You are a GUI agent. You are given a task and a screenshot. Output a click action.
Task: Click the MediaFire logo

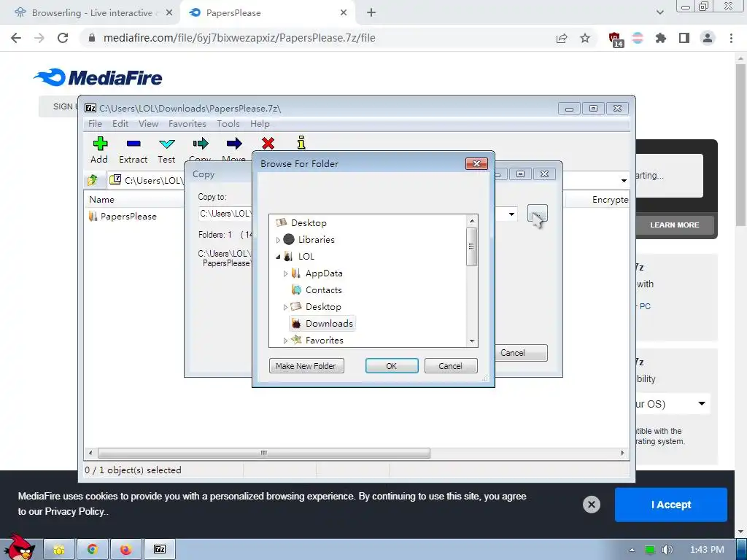[x=98, y=77]
